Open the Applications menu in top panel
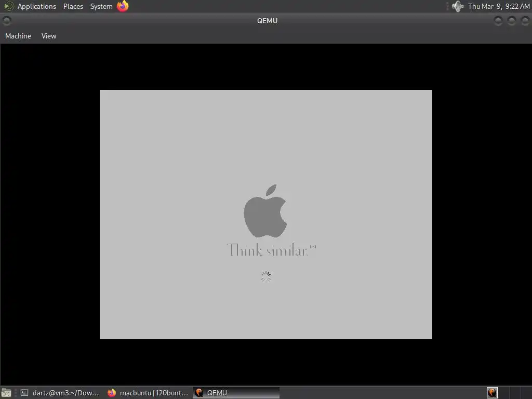This screenshot has height=399, width=532. click(x=37, y=6)
